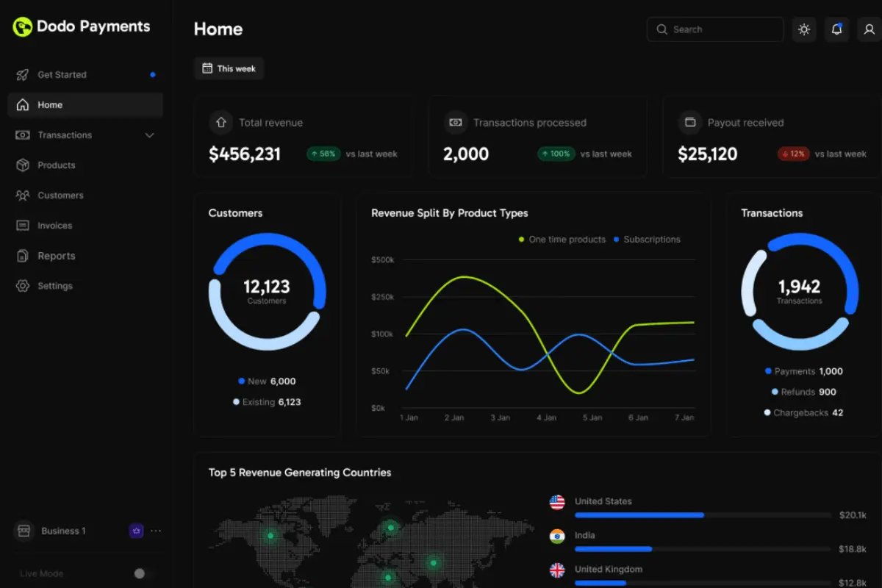Toggle Subscriptions legend series
The height and width of the screenshot is (588, 882).
(647, 240)
